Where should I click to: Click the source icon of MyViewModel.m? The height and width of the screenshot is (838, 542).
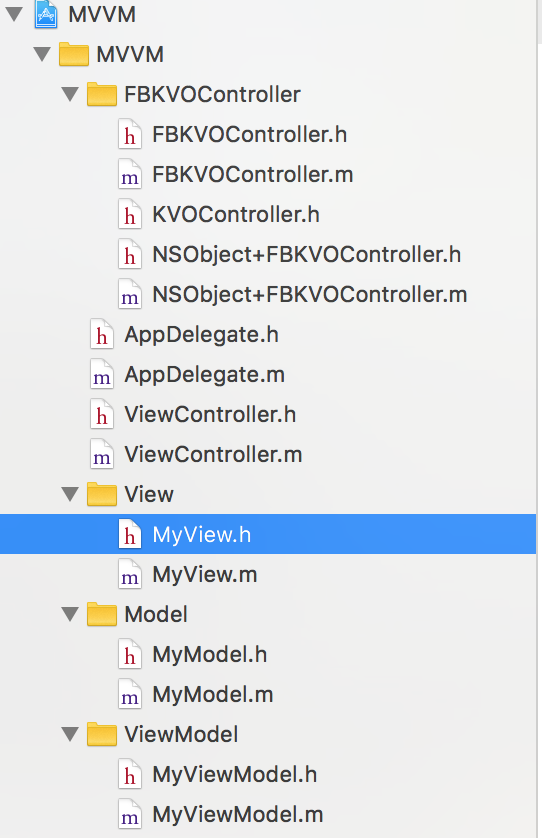(x=130, y=815)
